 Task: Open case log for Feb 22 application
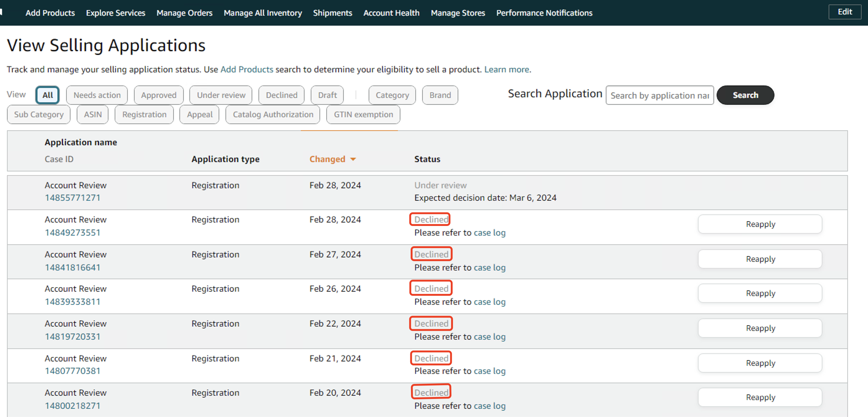490,337
